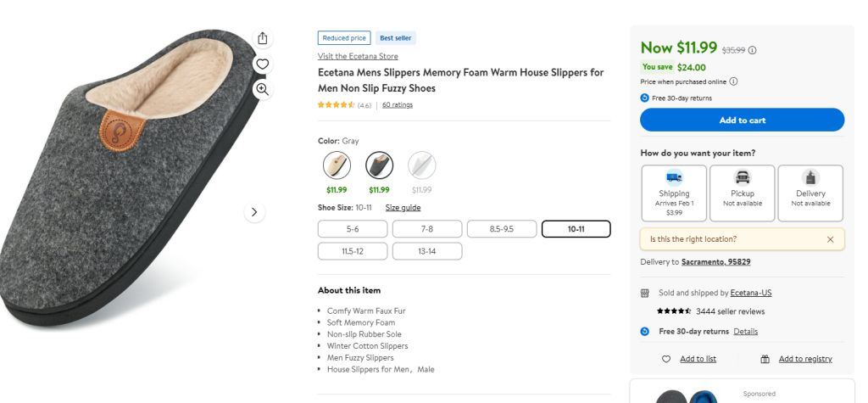Click the zoom magnifier icon on image

click(263, 89)
